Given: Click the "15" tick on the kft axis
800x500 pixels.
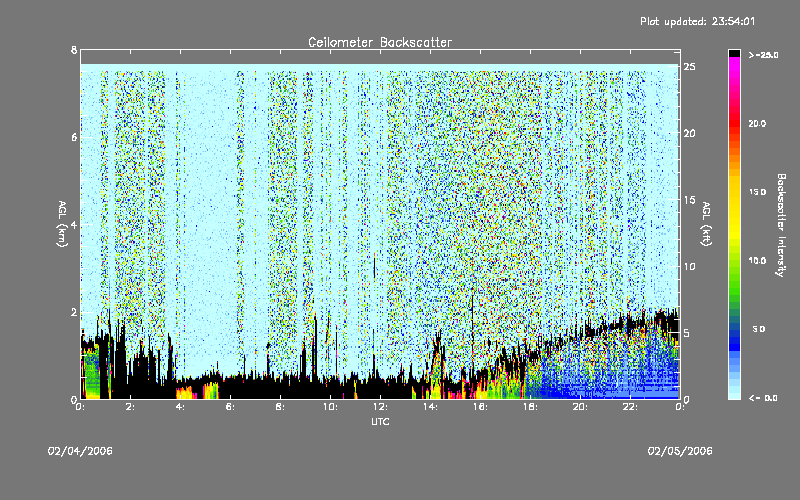Looking at the screenshot, I should [689, 200].
